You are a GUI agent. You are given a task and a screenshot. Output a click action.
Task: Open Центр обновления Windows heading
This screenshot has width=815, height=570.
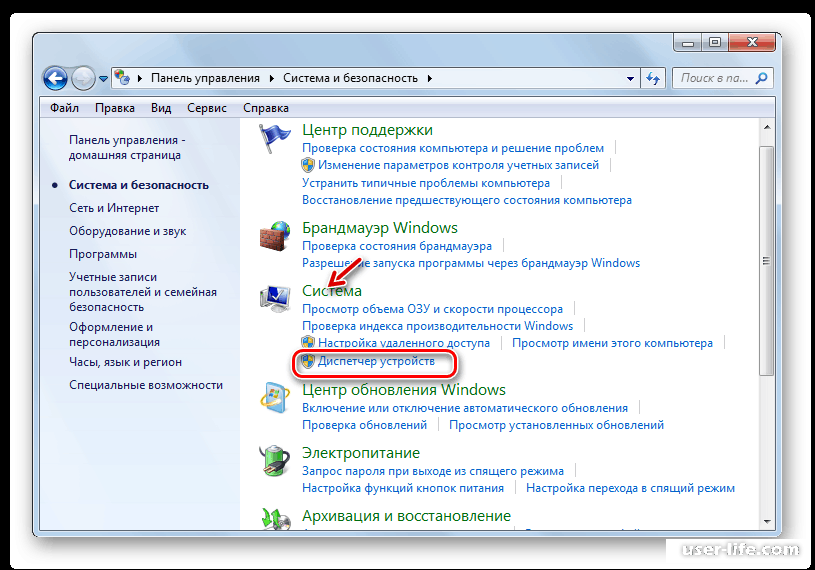404,390
